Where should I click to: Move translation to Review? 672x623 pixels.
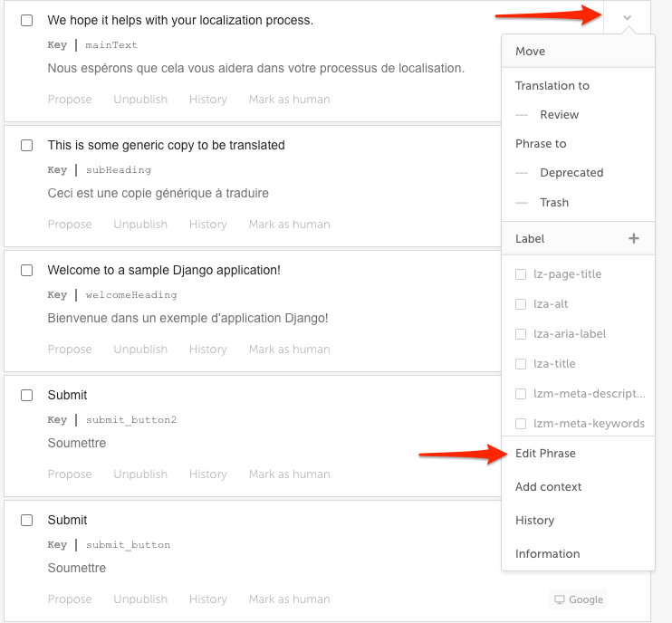point(559,114)
